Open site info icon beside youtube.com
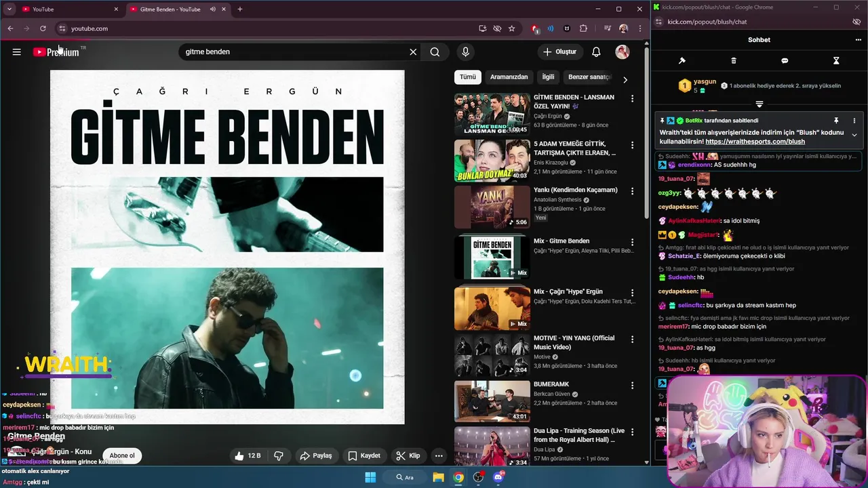 [62, 28]
